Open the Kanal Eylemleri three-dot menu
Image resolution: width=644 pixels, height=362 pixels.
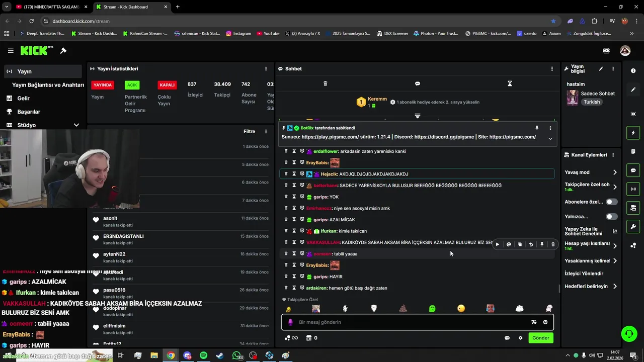[613, 155]
